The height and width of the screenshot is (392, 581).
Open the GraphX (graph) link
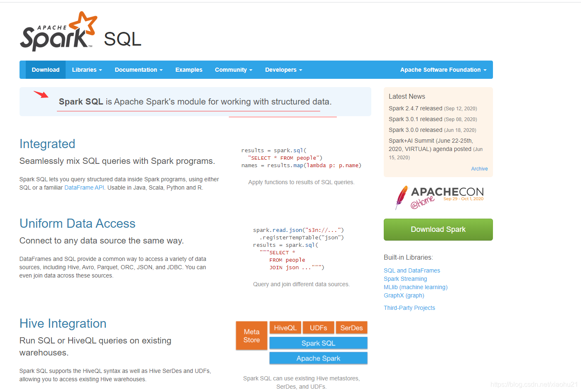404,295
